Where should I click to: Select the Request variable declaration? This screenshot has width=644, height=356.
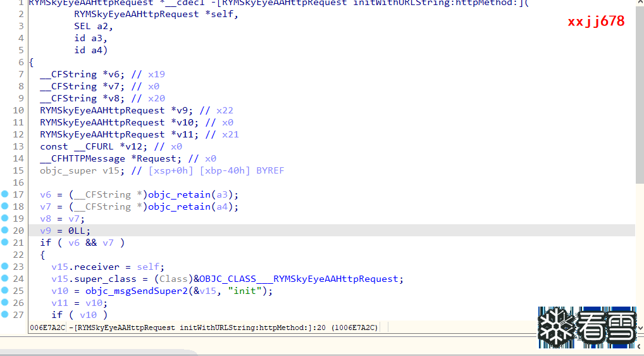156,158
